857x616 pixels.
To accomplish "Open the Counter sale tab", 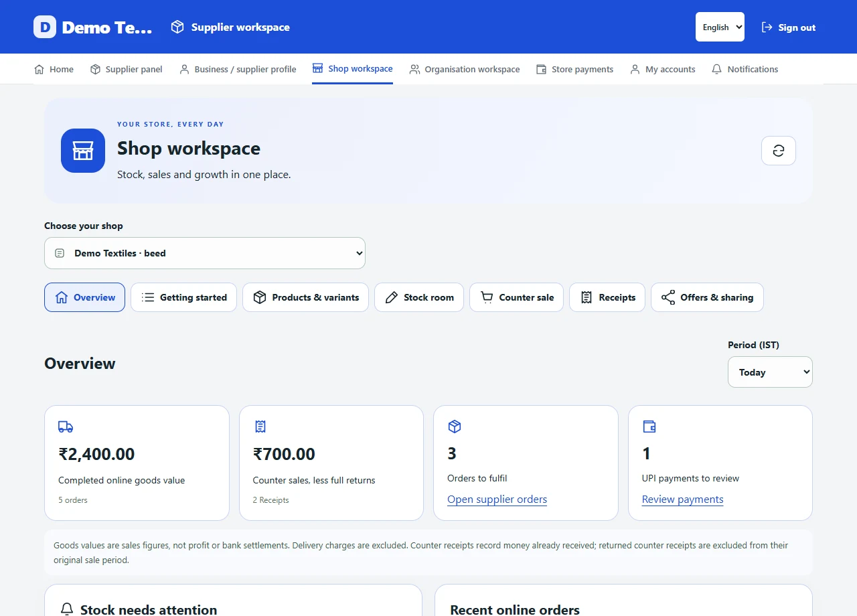I will (x=516, y=297).
